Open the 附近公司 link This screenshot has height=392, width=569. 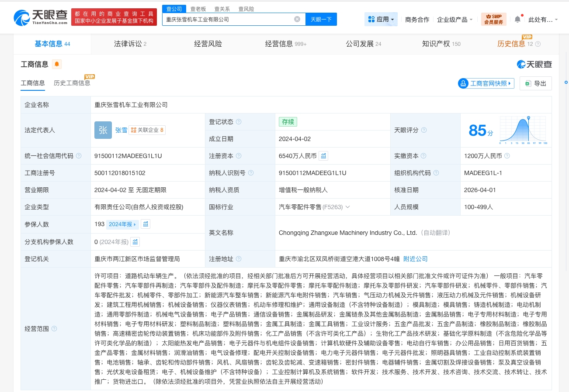(415, 259)
